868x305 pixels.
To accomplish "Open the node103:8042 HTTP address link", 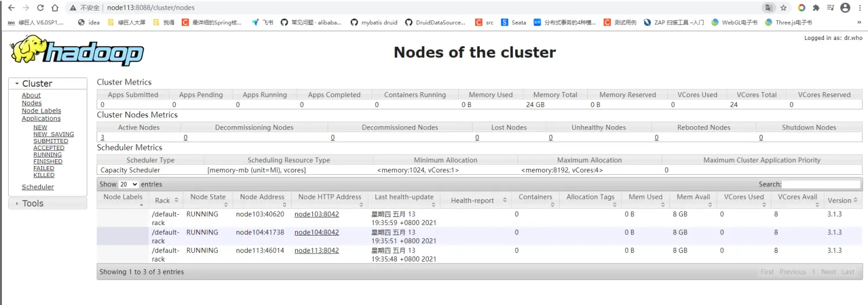I will coord(317,214).
